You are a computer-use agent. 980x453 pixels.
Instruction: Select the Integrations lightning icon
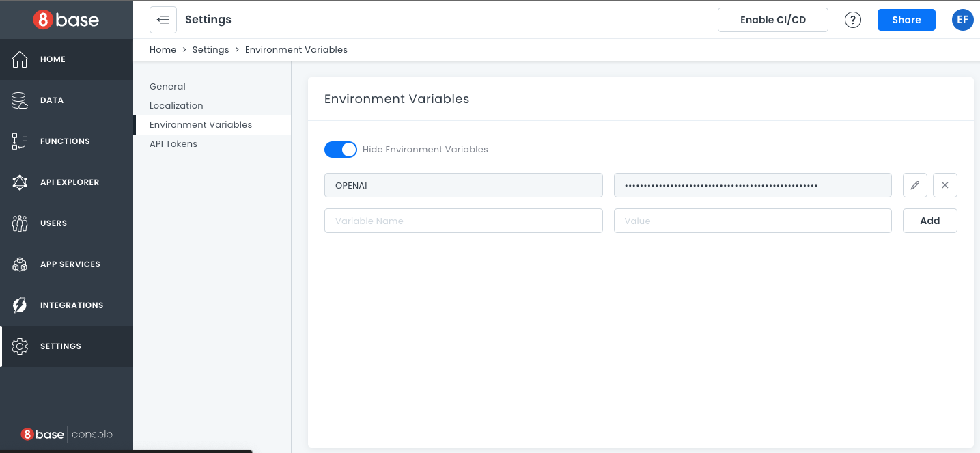tap(20, 305)
